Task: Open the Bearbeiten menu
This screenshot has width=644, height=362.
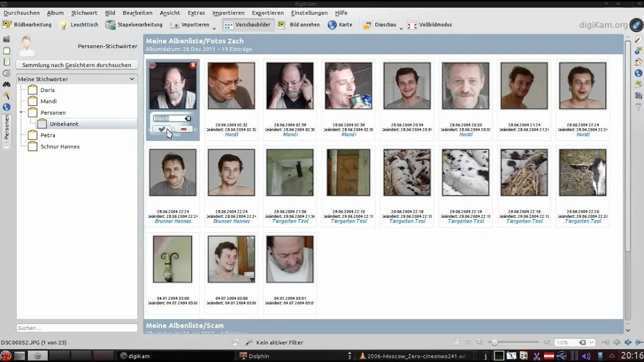Action: [x=138, y=13]
